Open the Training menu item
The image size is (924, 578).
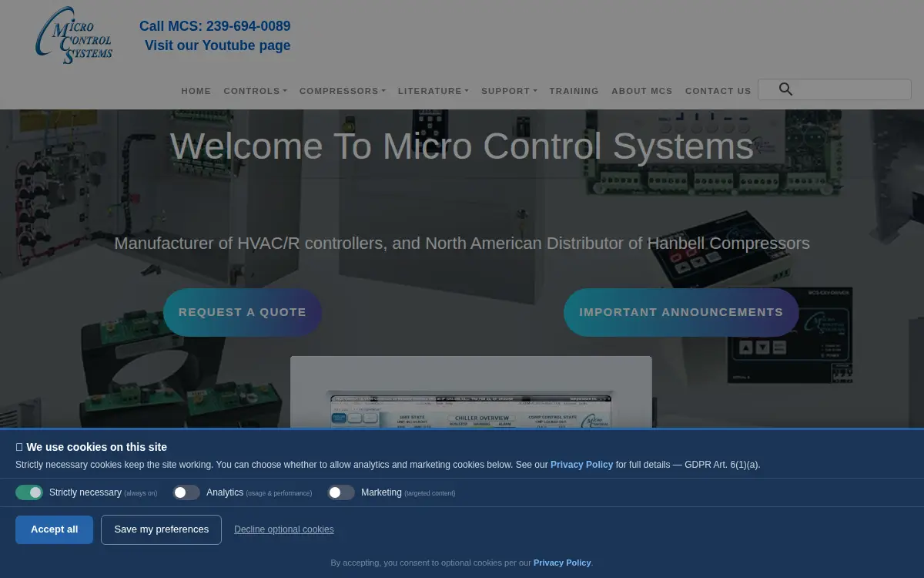click(574, 91)
